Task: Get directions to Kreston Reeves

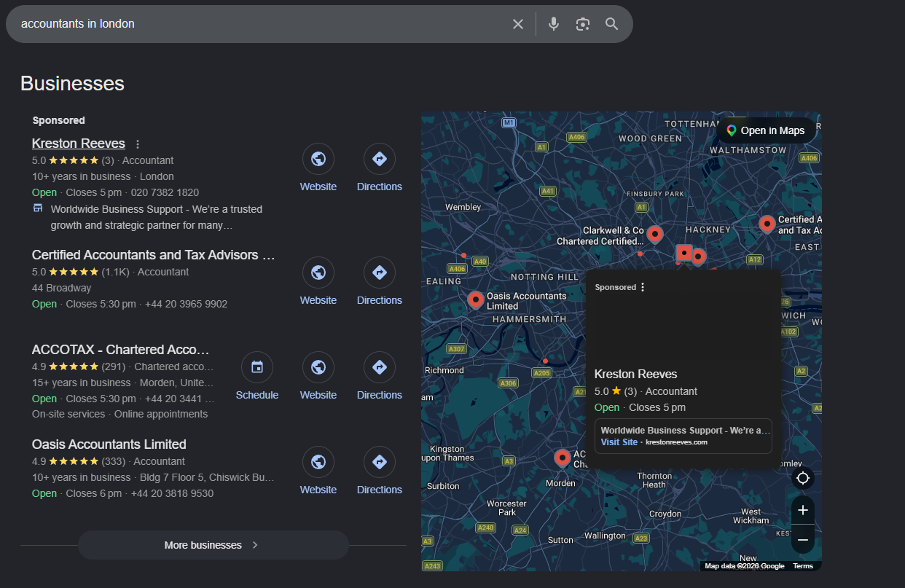Action: tap(380, 159)
